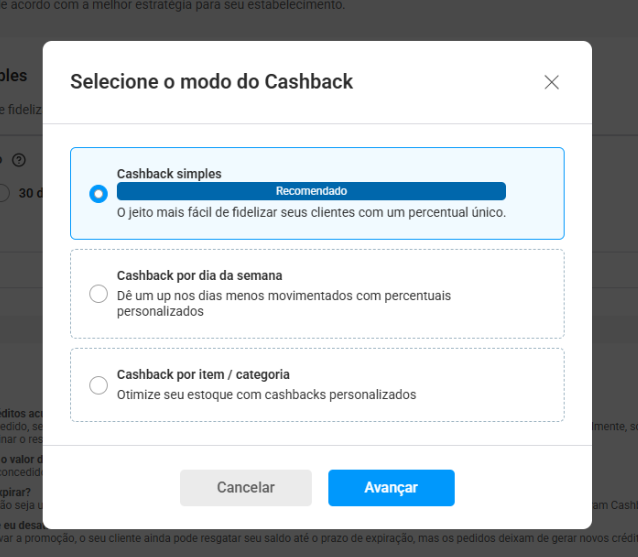Viewport: 638px width, 557px height.
Task: Click the 'Otimize seu estoque' description text
Action: 266,394
